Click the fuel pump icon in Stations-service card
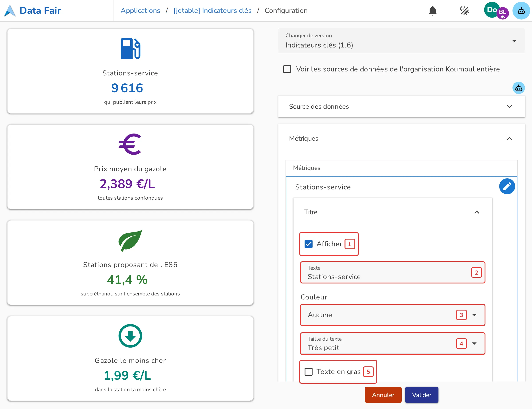 130,48
